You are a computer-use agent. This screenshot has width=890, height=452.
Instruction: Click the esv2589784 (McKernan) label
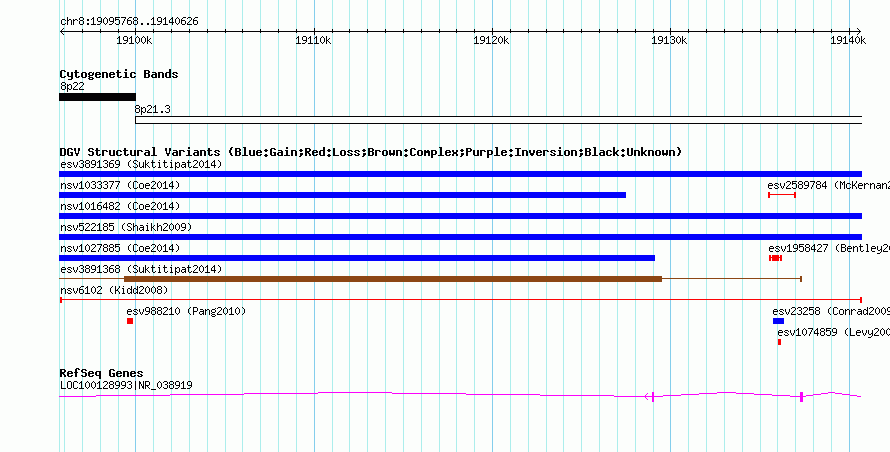(x=828, y=185)
